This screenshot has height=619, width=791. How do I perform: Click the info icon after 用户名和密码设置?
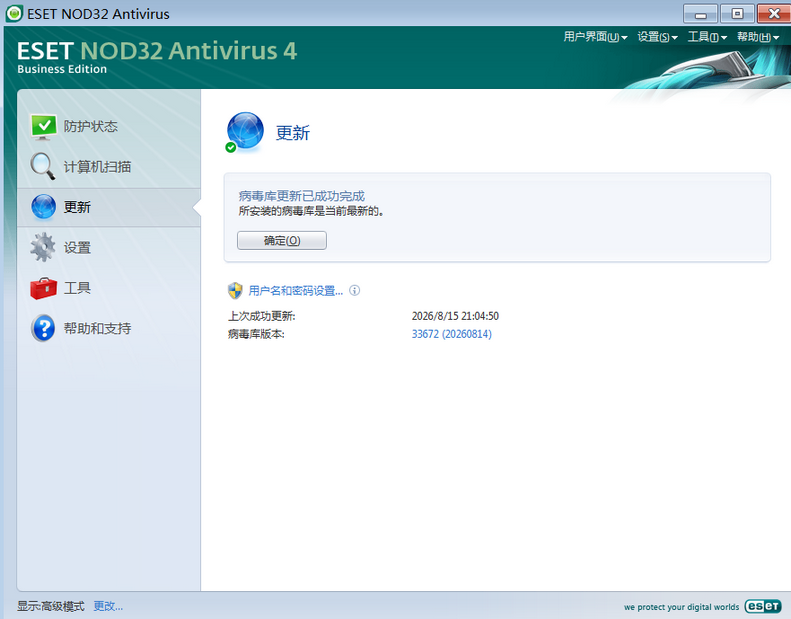pyautogui.click(x=355, y=291)
